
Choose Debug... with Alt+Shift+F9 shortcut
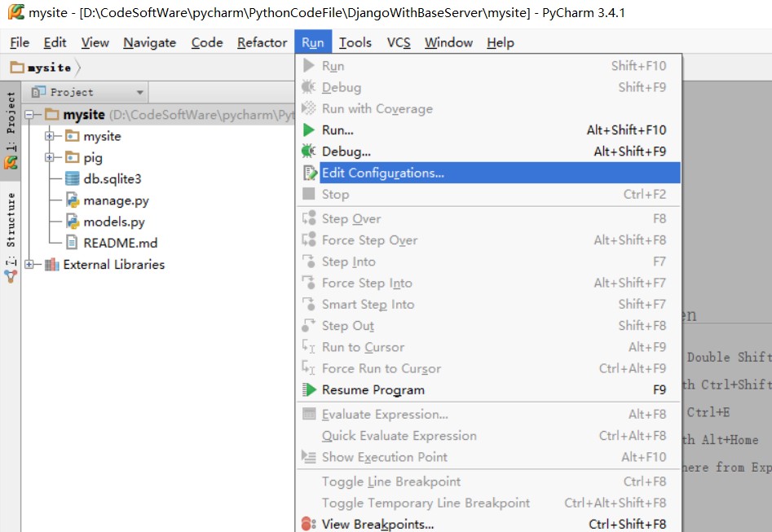(489, 151)
